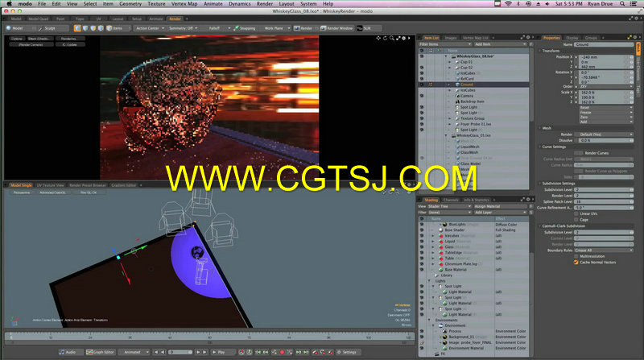
Task: Open the Vertex Map menu
Action: (x=184, y=4)
